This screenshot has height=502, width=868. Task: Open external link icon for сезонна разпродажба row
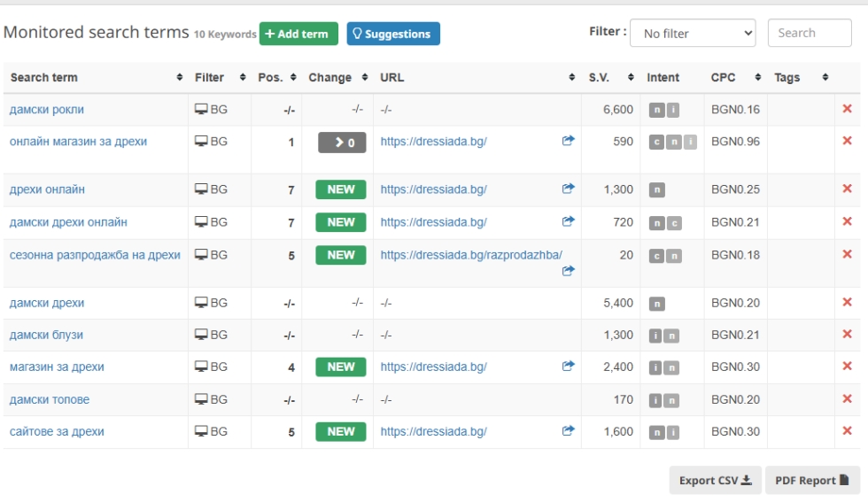click(569, 271)
